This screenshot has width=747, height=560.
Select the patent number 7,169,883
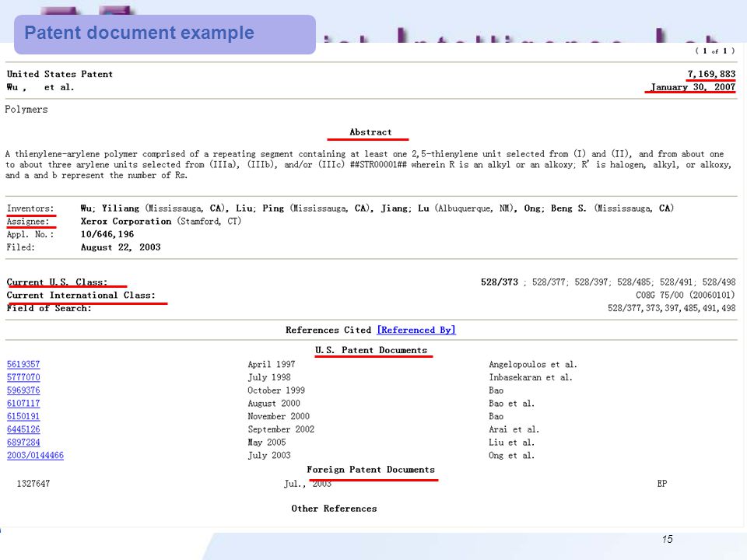click(x=711, y=74)
